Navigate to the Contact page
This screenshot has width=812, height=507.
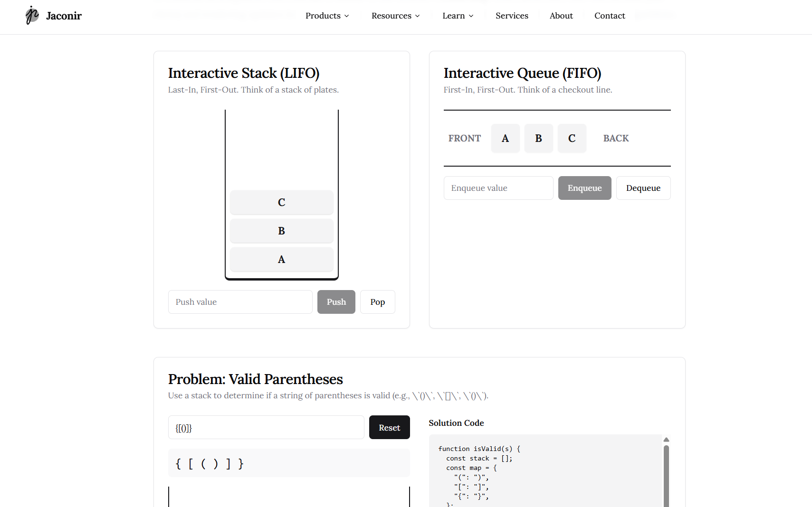pos(610,16)
